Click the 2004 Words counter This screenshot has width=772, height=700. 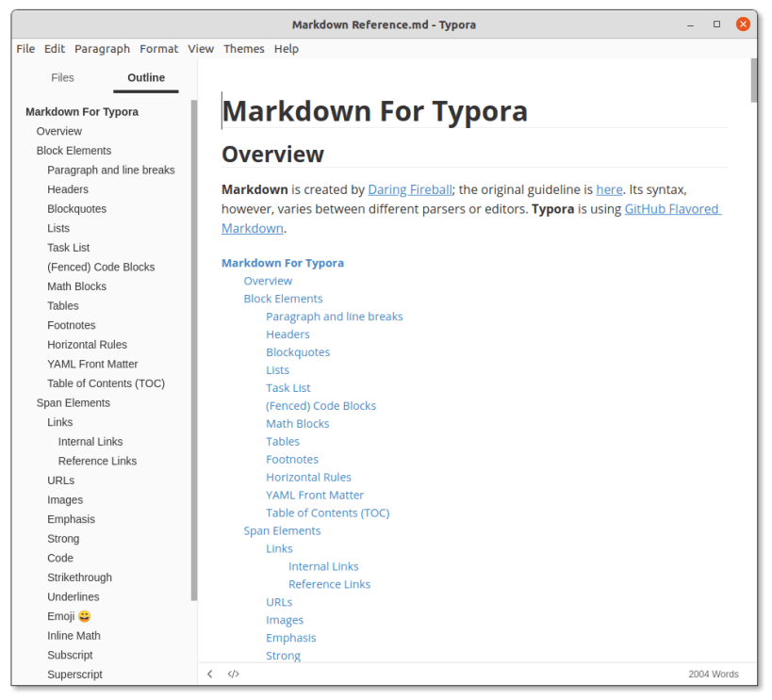coord(714,674)
